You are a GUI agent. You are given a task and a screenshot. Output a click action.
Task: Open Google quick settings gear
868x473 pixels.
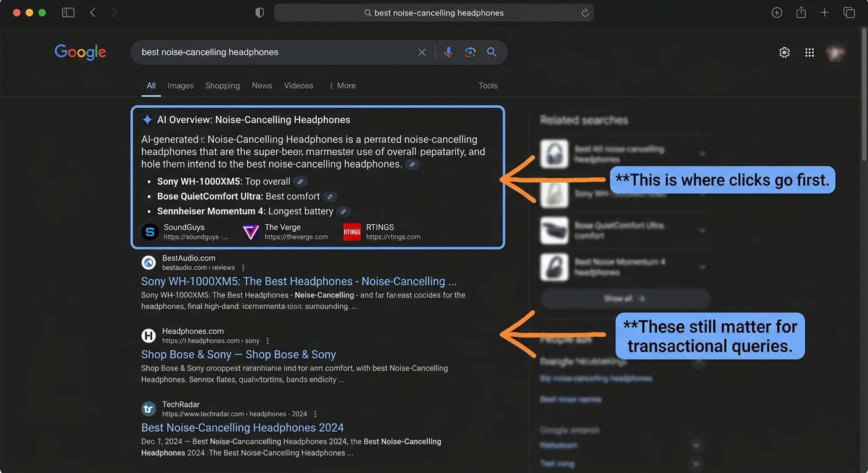pos(784,53)
